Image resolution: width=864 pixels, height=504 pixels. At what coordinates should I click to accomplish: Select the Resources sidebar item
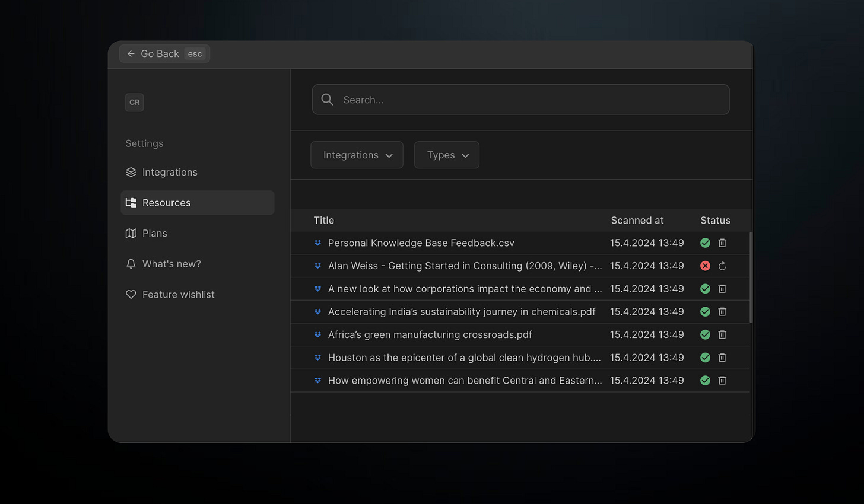pos(197,203)
